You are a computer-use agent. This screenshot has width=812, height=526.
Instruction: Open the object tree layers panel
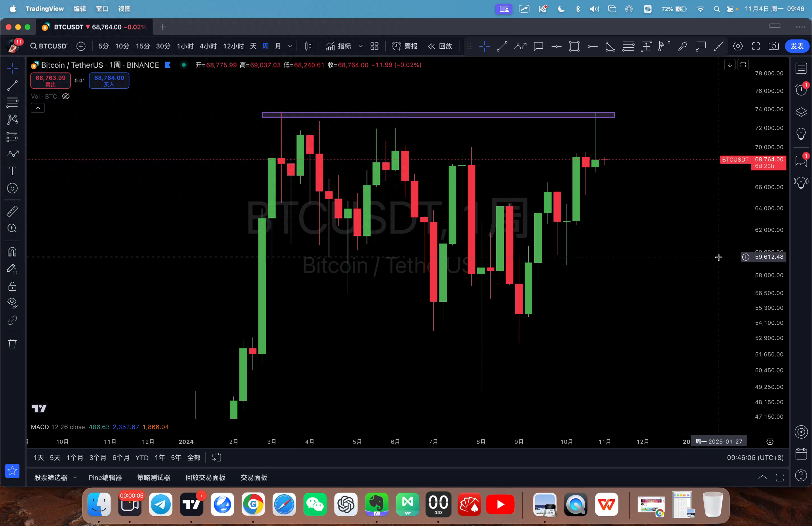click(x=801, y=112)
